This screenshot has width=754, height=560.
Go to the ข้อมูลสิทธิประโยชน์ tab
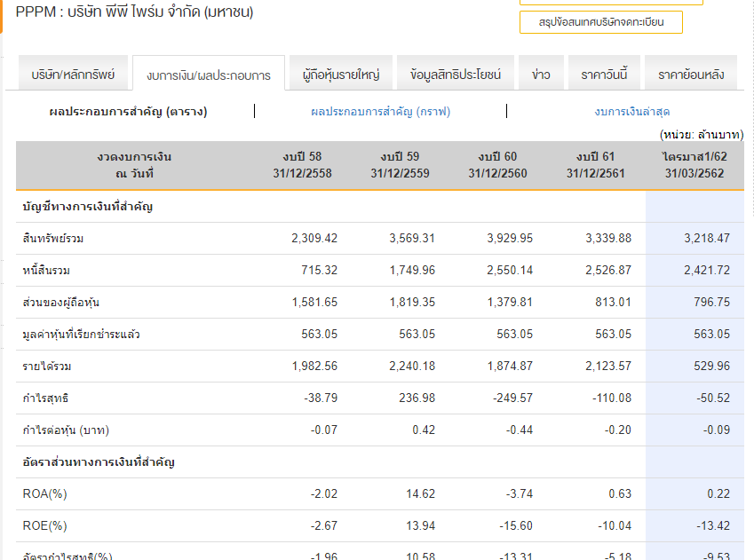(456, 75)
